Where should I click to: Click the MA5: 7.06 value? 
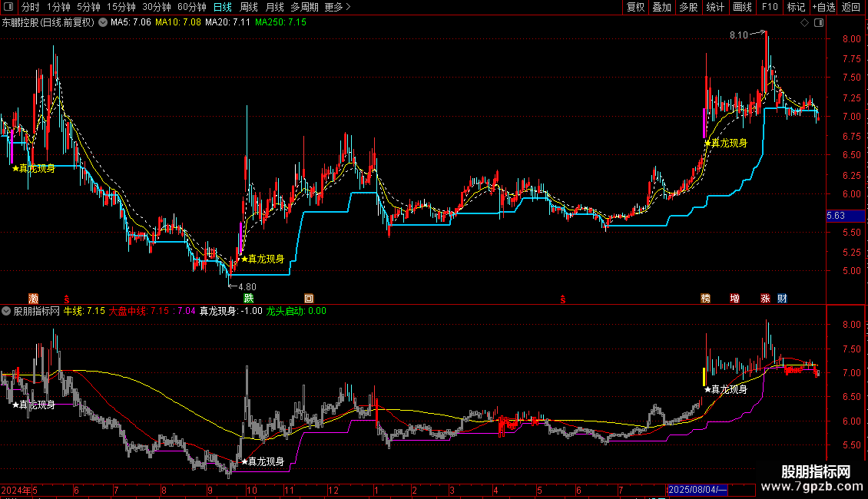[131, 23]
